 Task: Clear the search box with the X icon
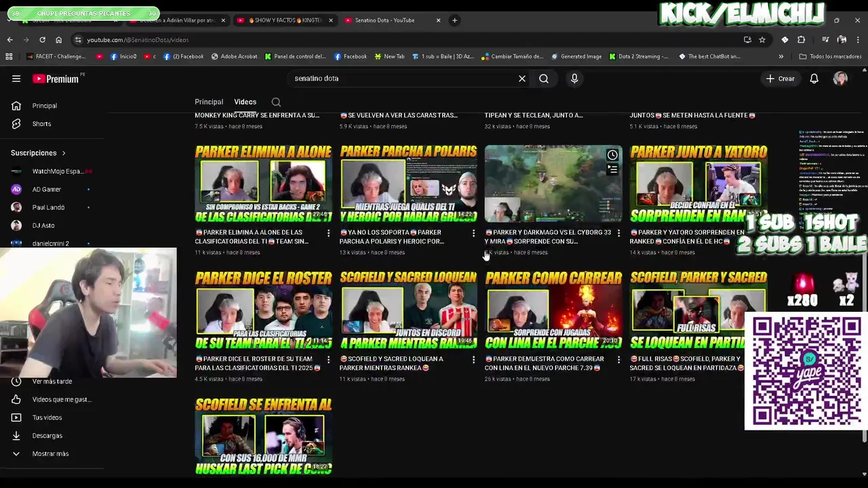pos(522,79)
